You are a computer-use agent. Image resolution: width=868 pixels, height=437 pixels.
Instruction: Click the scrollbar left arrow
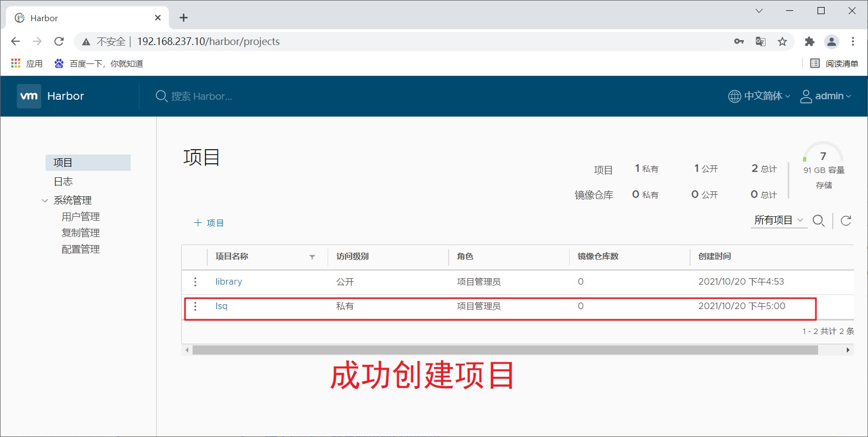pos(187,350)
